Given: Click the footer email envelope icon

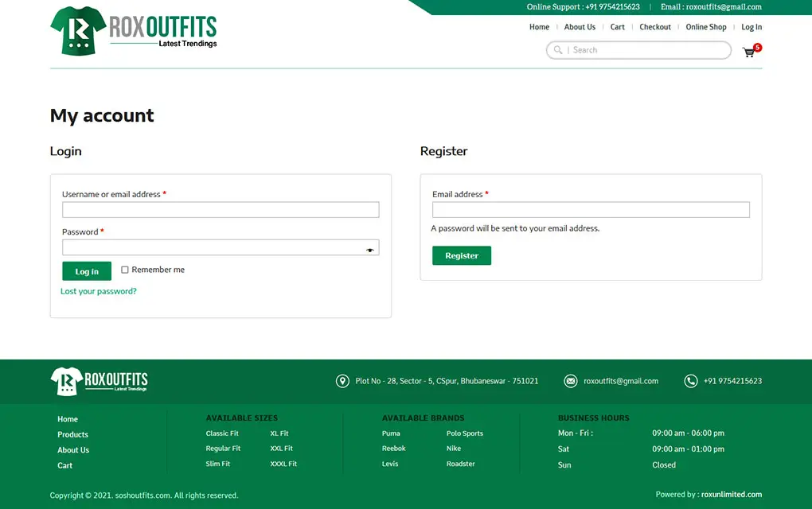Looking at the screenshot, I should coord(571,381).
